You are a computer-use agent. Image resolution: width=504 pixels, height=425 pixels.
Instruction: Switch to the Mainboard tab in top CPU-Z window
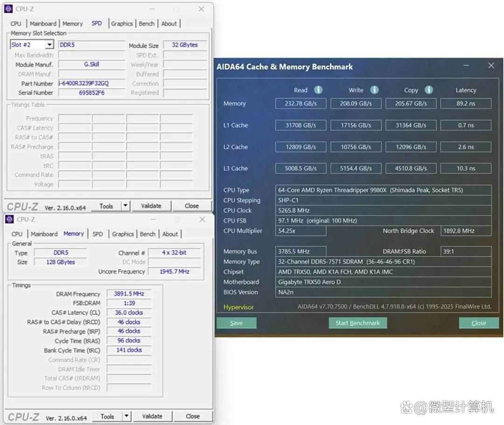pos(43,23)
